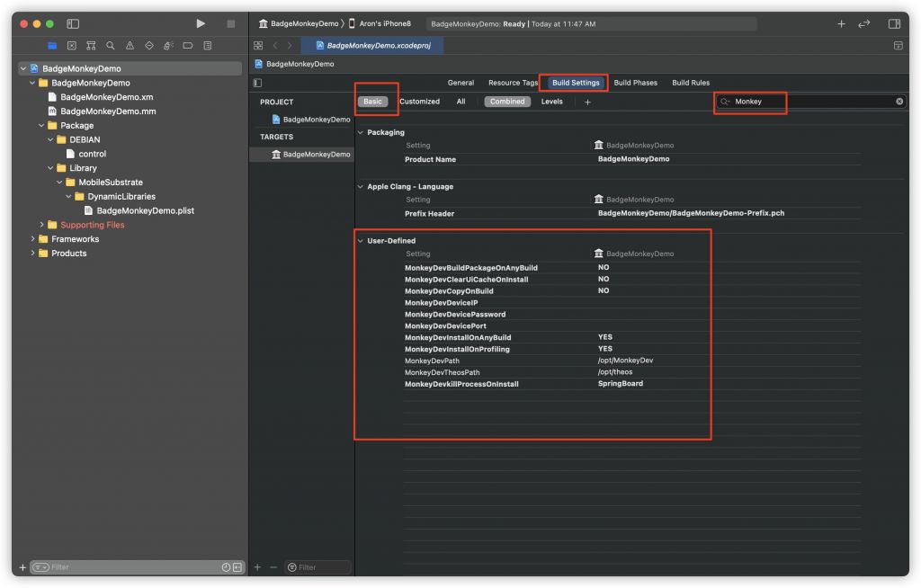Open the Project navigator folder icon
The height and width of the screenshot is (588, 921).
52,45
